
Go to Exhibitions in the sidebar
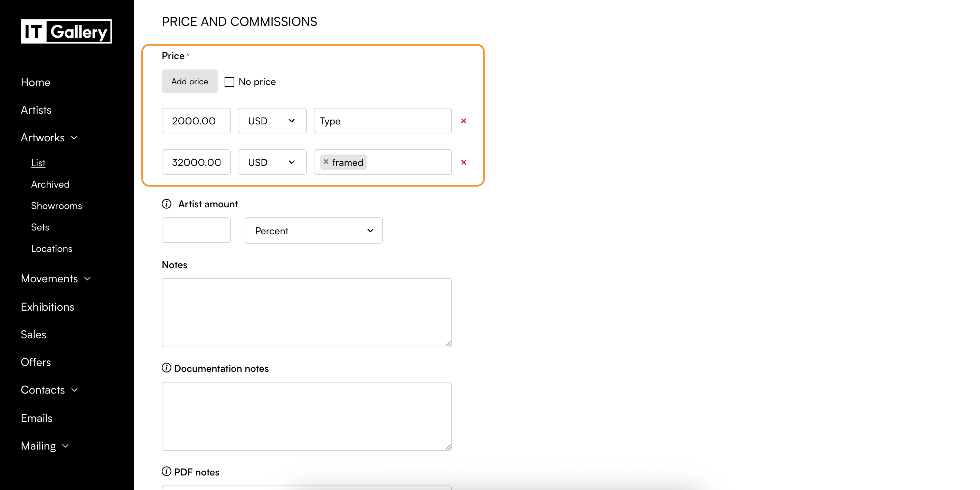48,307
